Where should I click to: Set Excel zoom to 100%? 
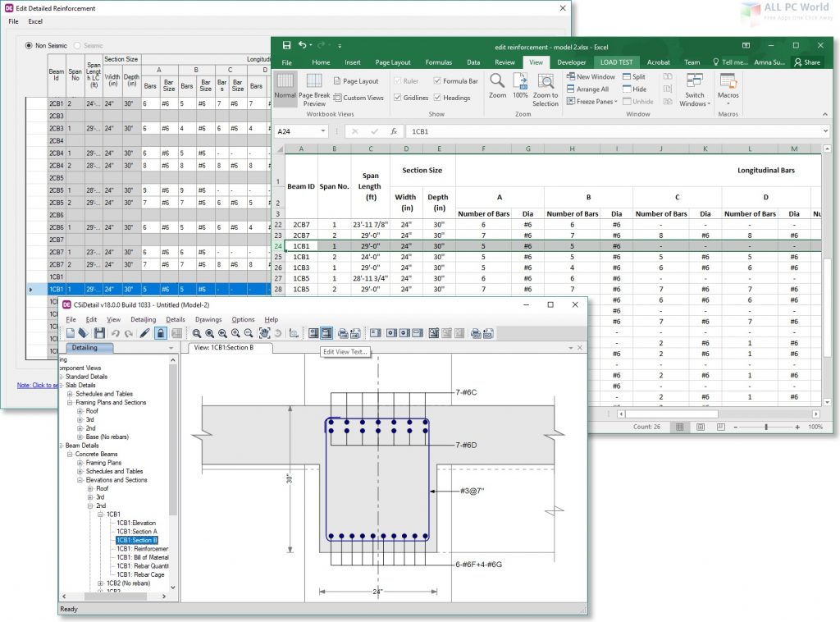click(x=520, y=86)
